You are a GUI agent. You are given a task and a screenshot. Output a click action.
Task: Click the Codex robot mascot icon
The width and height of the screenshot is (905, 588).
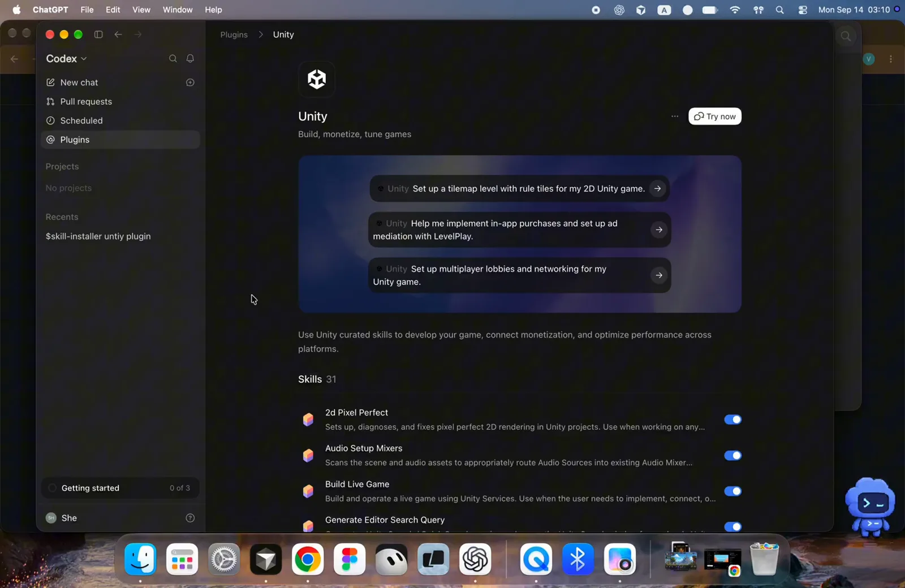click(870, 507)
